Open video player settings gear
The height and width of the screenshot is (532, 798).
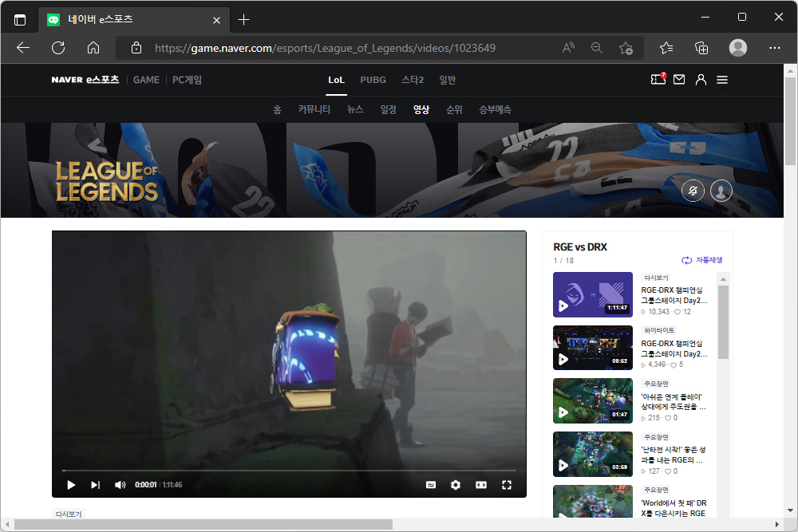pyautogui.click(x=456, y=485)
